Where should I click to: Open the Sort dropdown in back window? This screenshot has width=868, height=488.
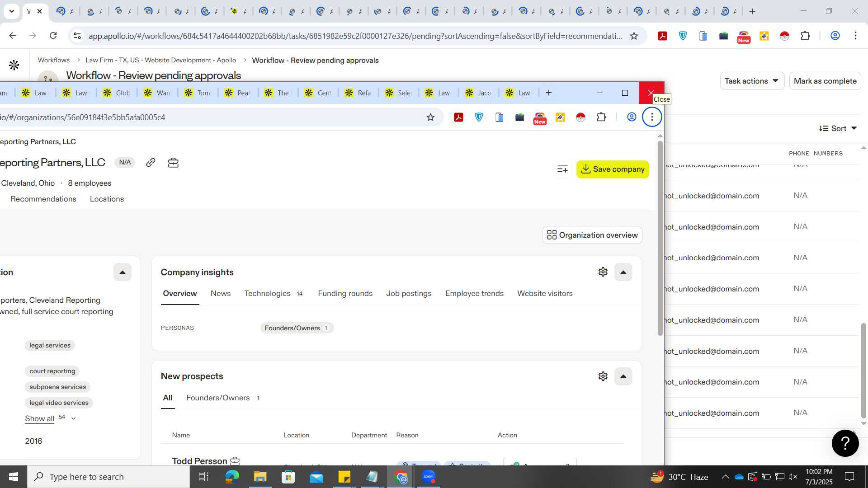coord(838,129)
